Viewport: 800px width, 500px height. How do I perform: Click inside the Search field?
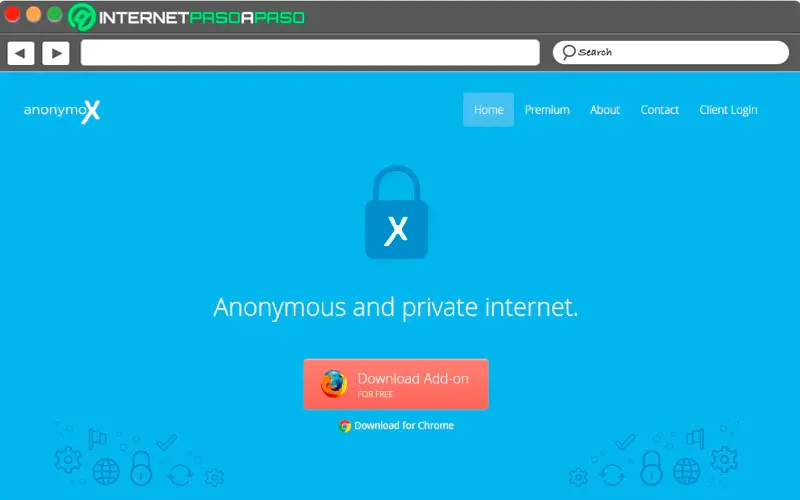671,53
